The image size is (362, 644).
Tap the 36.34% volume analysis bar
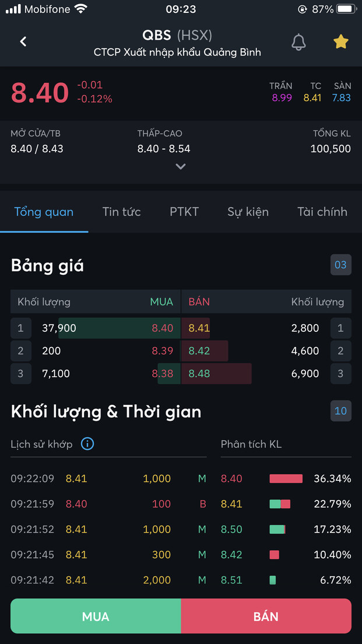286,479
